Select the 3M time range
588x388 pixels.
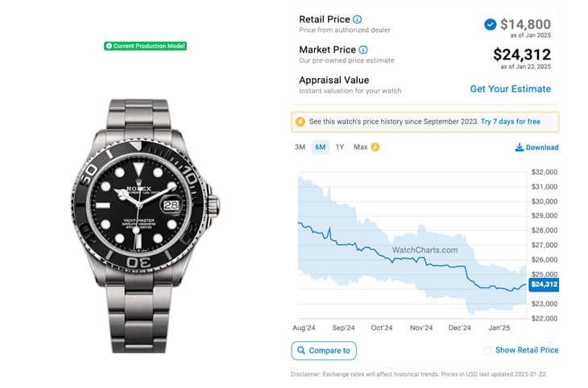click(300, 147)
